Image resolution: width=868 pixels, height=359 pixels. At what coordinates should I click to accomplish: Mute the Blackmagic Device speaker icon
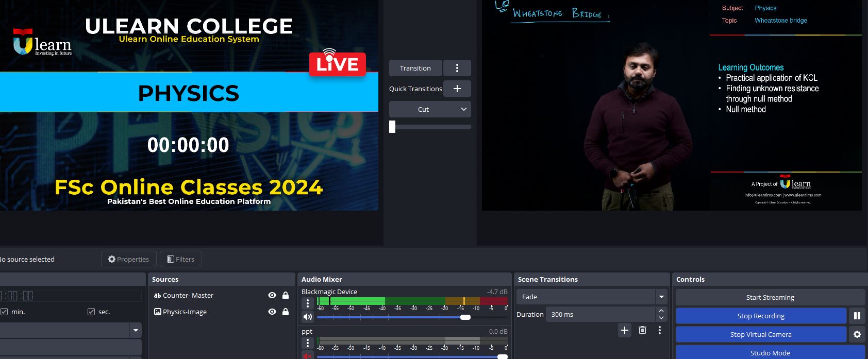coord(308,317)
